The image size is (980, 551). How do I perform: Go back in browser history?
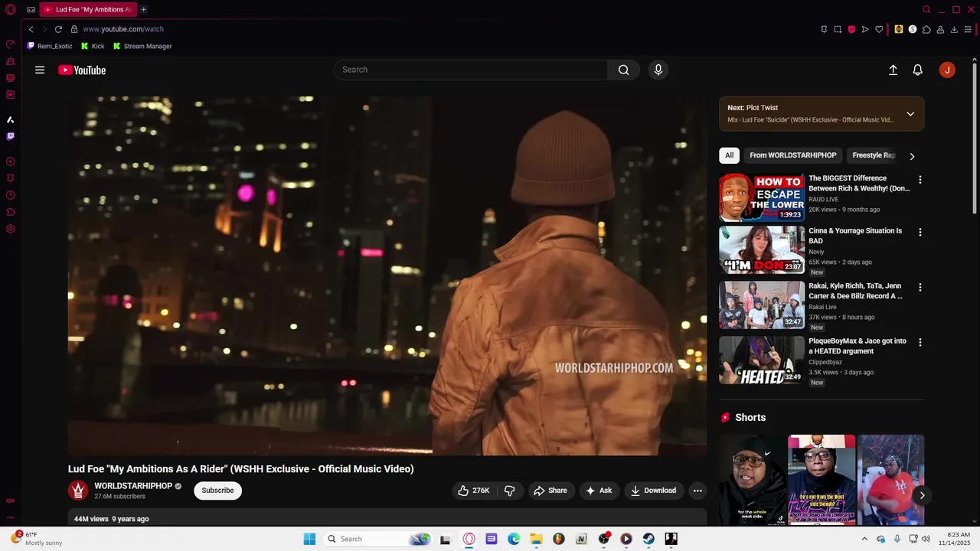coord(31,29)
